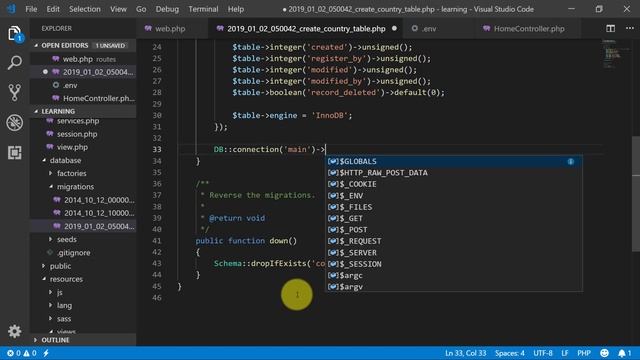640x360 pixels.
Task: Select the $_SERVER suggestion
Action: click(x=453, y=253)
